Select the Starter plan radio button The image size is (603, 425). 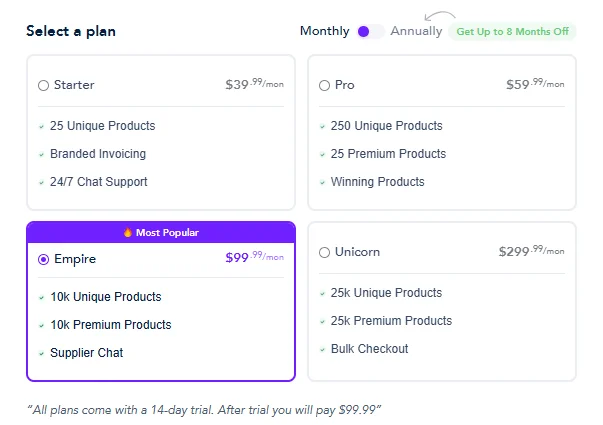pyautogui.click(x=43, y=85)
